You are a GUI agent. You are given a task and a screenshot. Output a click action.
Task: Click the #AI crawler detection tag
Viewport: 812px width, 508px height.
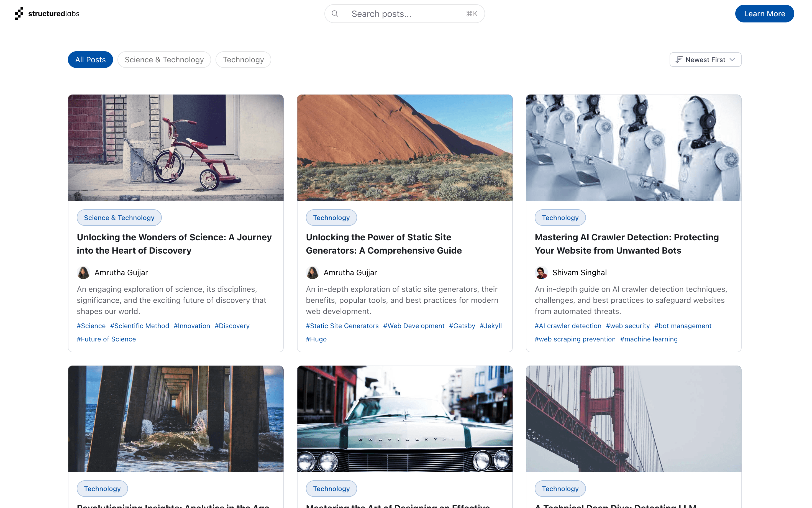click(x=568, y=326)
